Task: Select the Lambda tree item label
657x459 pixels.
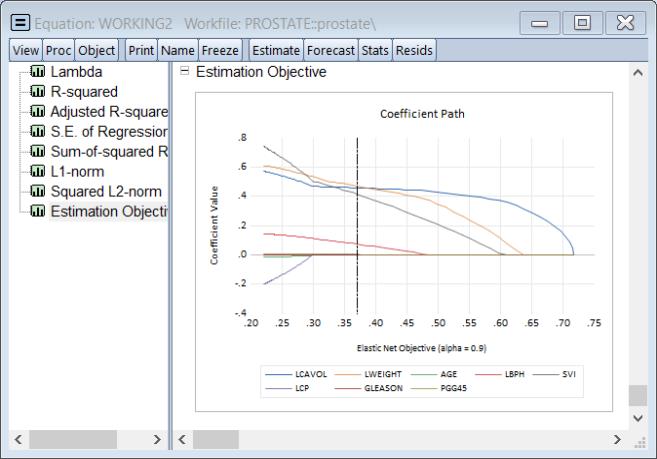Action: (76, 72)
